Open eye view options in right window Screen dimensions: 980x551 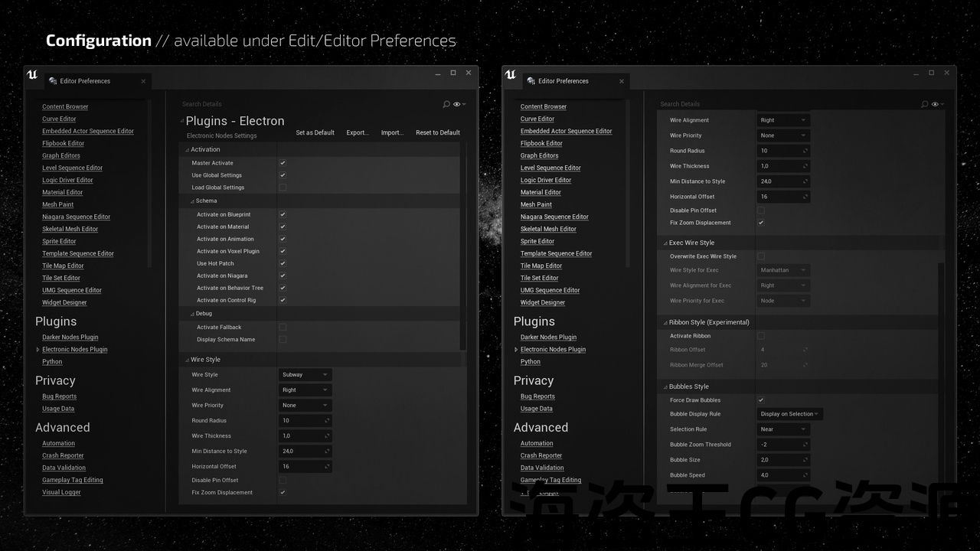(x=937, y=104)
